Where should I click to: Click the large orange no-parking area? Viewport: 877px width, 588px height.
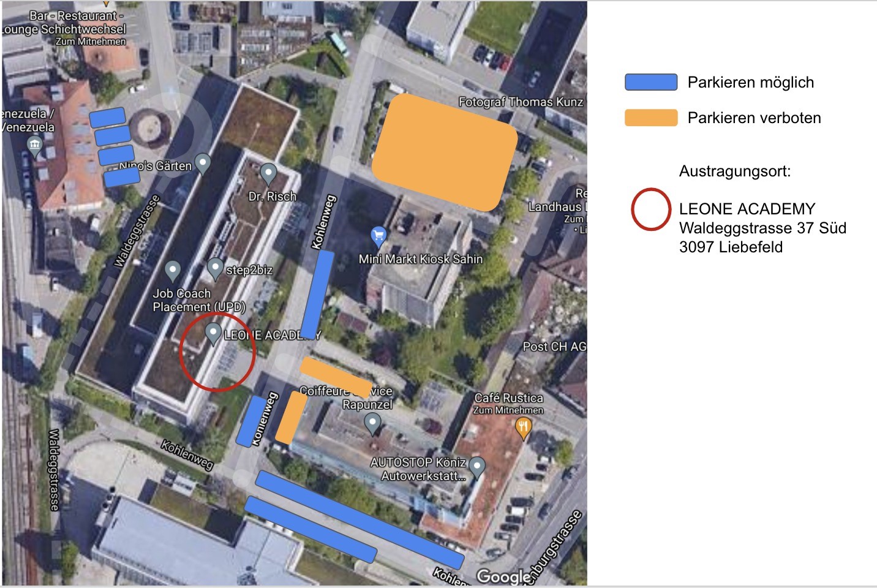coord(445,152)
